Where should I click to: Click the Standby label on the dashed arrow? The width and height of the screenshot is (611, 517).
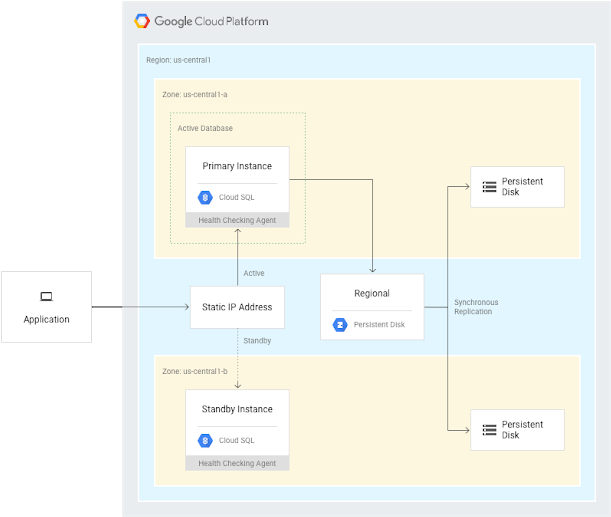[257, 341]
